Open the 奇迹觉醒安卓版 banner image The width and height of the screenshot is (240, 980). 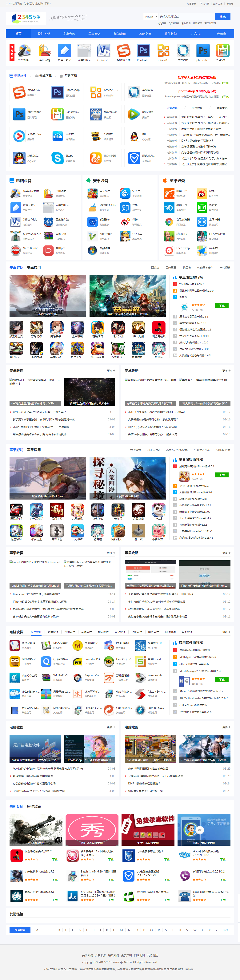point(48,296)
